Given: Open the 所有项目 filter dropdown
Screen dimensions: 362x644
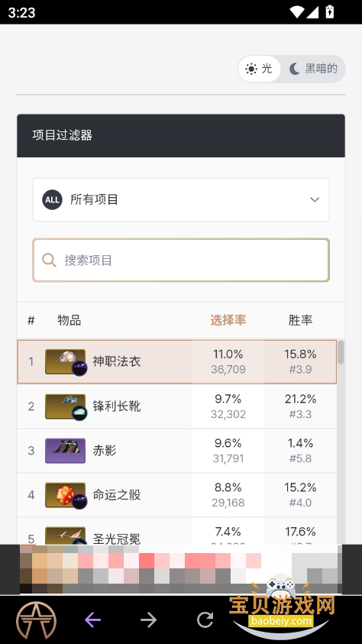Looking at the screenshot, I should click(180, 199).
